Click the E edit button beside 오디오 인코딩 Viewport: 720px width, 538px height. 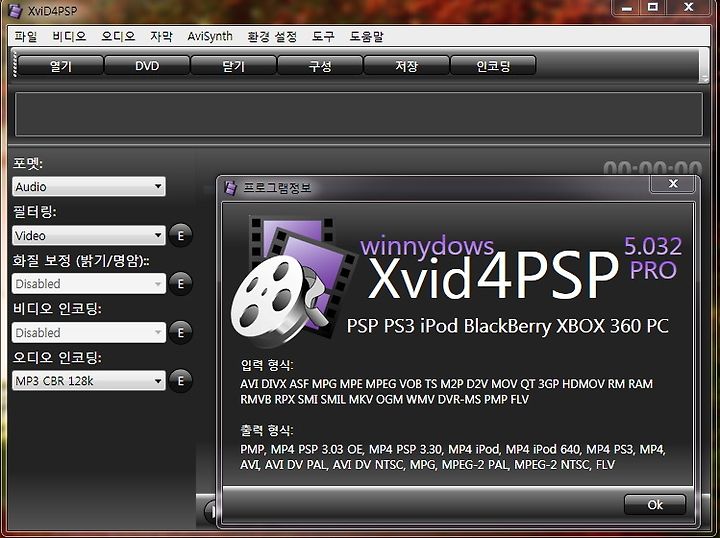(x=180, y=381)
